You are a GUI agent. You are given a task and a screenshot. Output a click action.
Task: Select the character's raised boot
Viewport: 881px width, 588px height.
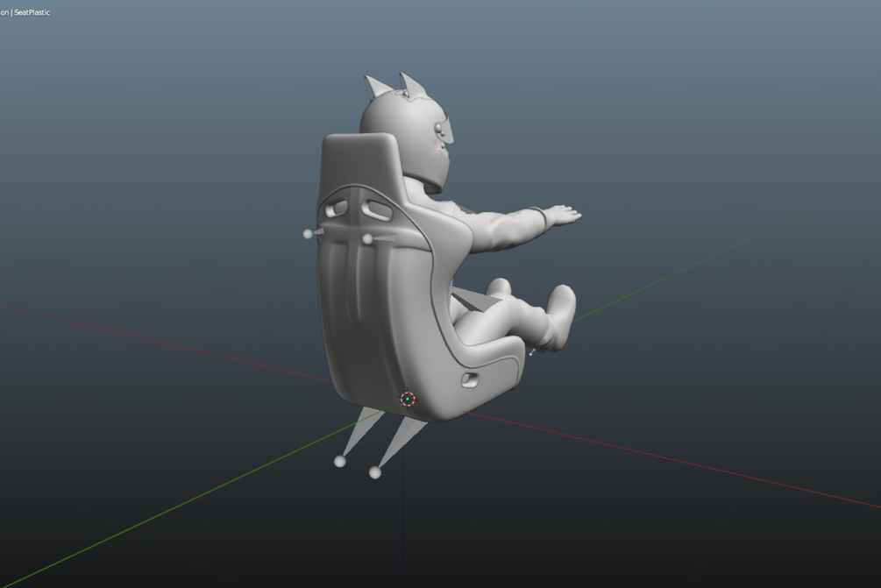tap(561, 317)
